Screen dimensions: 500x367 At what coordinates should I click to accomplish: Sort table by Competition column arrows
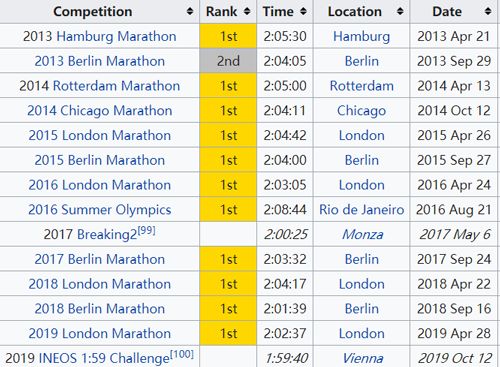(190, 12)
